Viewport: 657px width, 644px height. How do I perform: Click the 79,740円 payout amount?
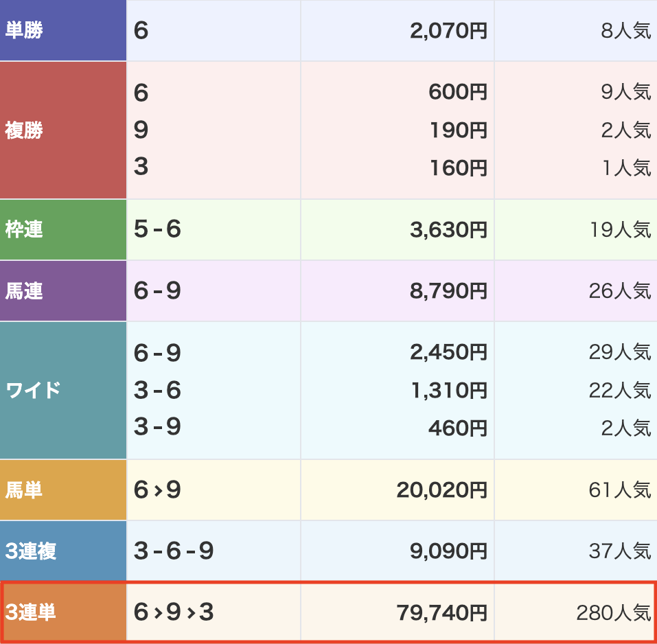pos(441,612)
